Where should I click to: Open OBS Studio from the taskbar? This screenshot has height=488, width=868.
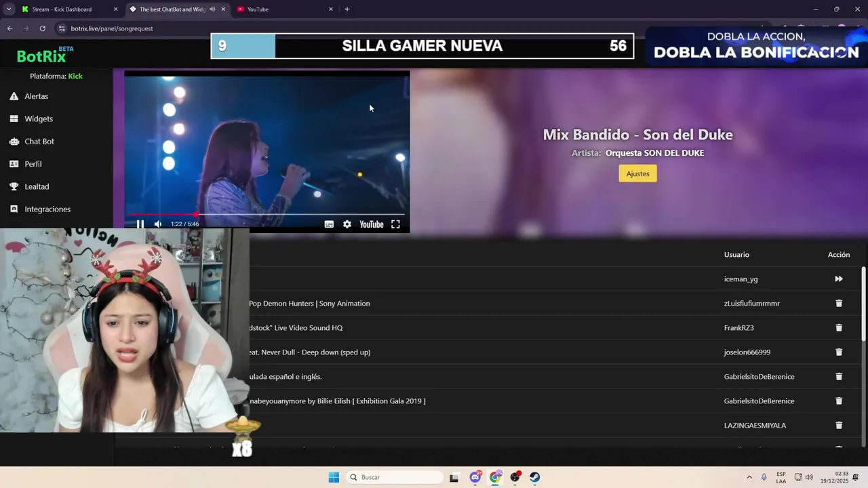click(x=515, y=477)
